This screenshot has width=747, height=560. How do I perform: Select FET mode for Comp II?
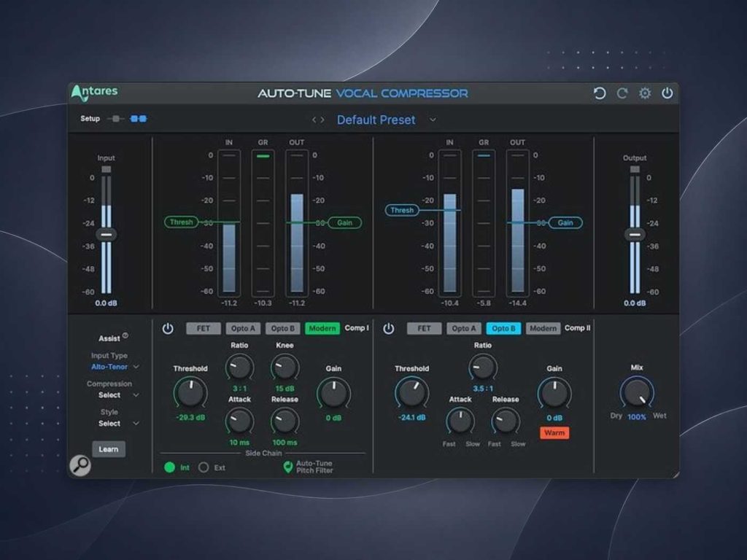coord(424,329)
